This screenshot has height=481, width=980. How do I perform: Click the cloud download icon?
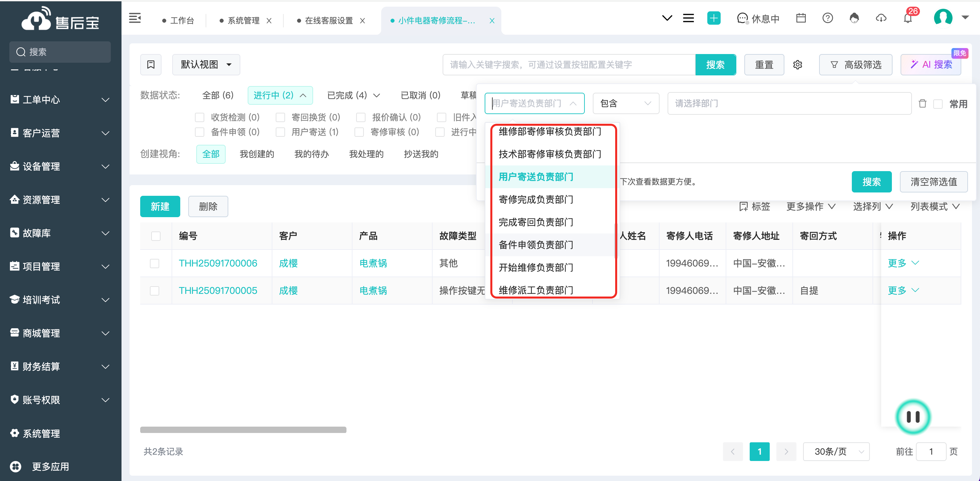pos(881,18)
